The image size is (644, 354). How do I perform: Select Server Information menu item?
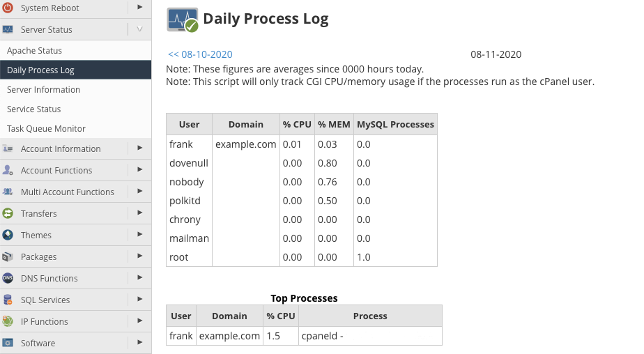click(43, 90)
